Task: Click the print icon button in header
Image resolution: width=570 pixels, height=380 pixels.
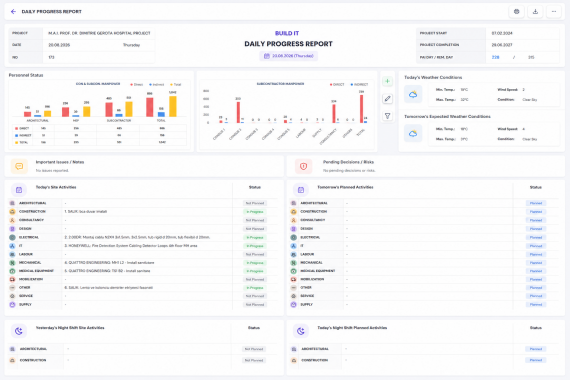Action: (517, 12)
